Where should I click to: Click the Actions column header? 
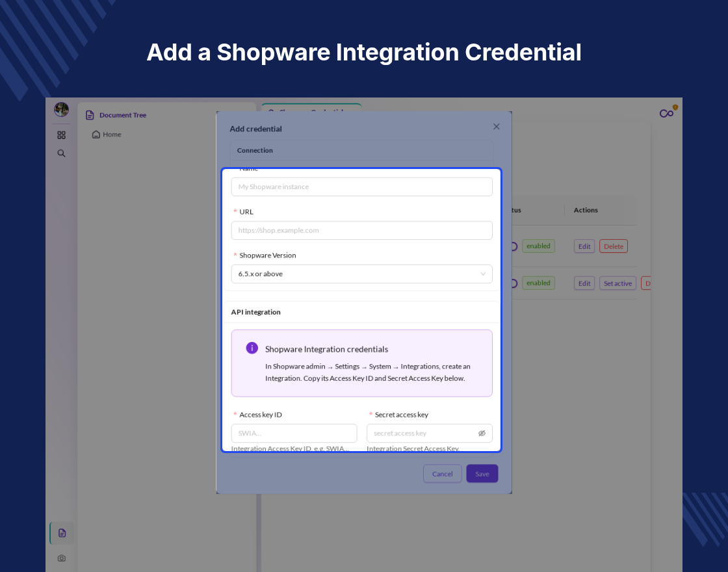586,210
